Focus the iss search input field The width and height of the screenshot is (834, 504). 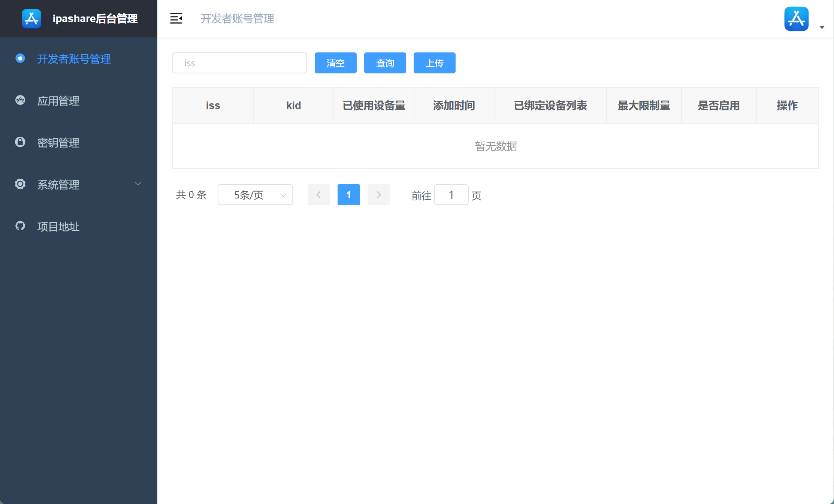pyautogui.click(x=240, y=63)
